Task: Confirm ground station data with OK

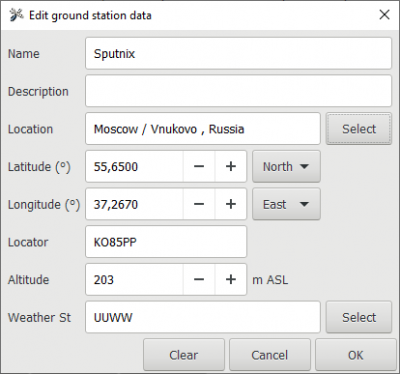Action: (x=356, y=355)
